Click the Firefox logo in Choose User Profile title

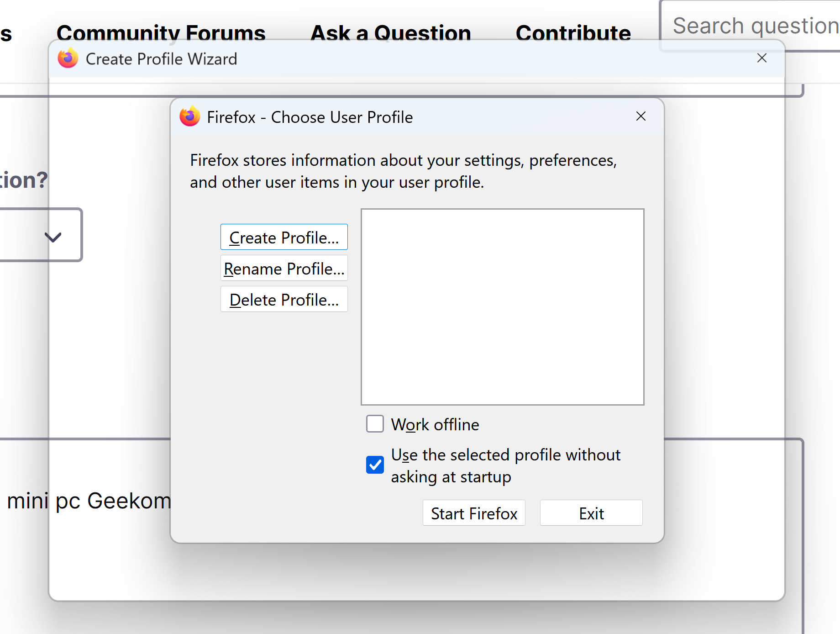(x=190, y=116)
